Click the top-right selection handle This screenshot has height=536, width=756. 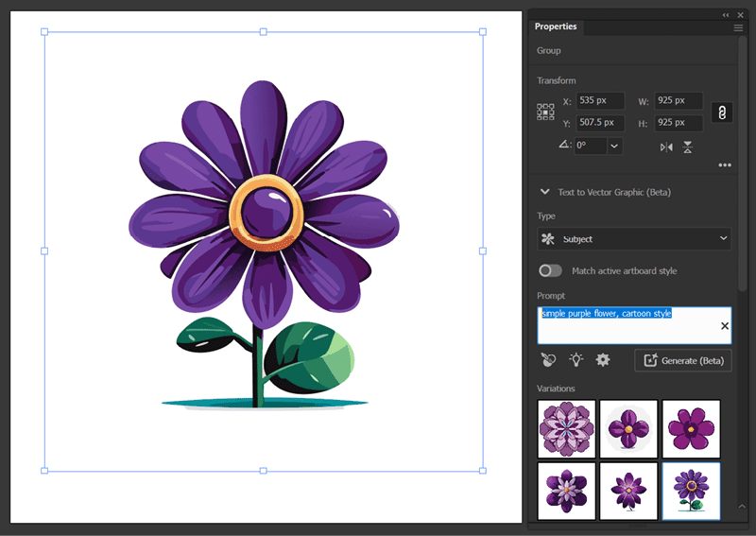point(483,32)
